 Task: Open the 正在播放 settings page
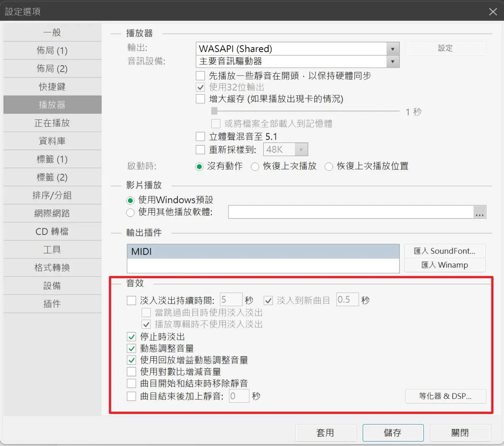[x=52, y=123]
